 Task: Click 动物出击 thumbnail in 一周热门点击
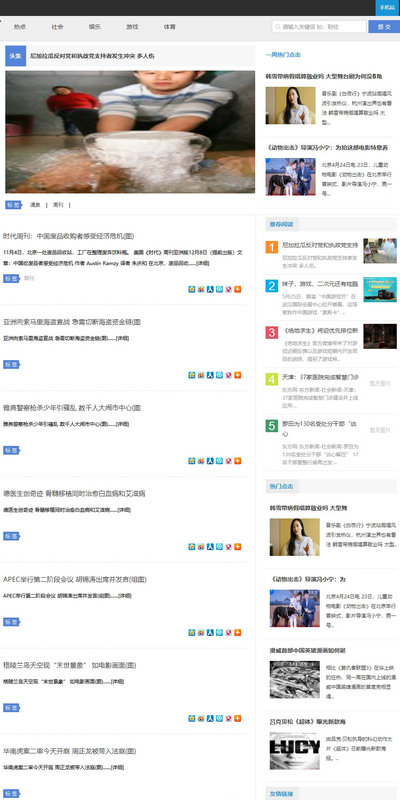coord(290,177)
